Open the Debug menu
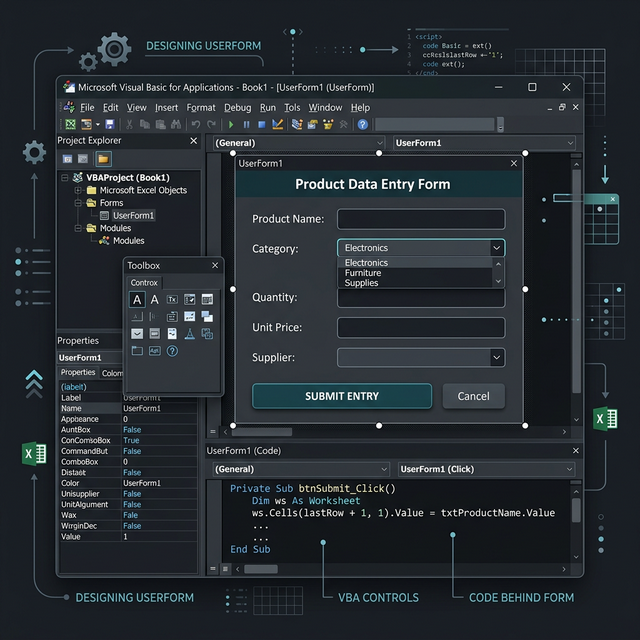Screen dimensions: 640x640 click(238, 108)
